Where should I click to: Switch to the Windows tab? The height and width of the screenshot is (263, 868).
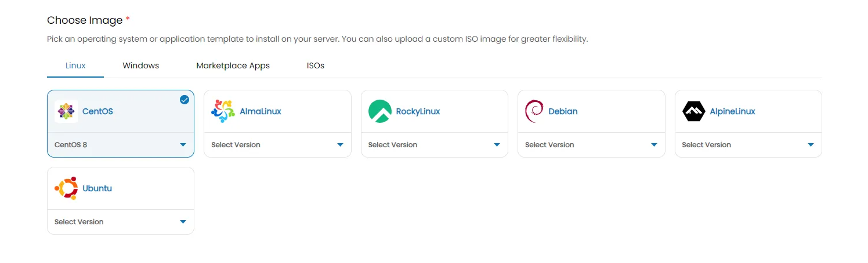[x=140, y=65]
